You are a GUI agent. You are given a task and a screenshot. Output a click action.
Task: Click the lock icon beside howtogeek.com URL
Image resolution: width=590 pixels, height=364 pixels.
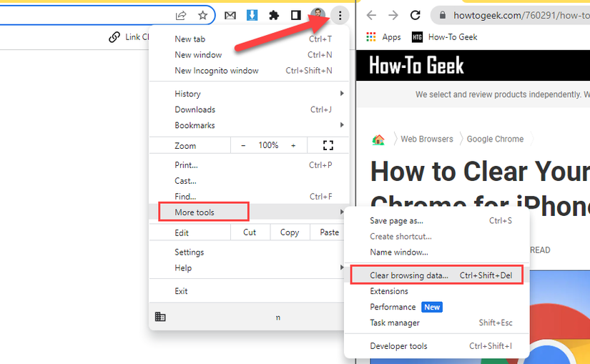[x=443, y=15]
